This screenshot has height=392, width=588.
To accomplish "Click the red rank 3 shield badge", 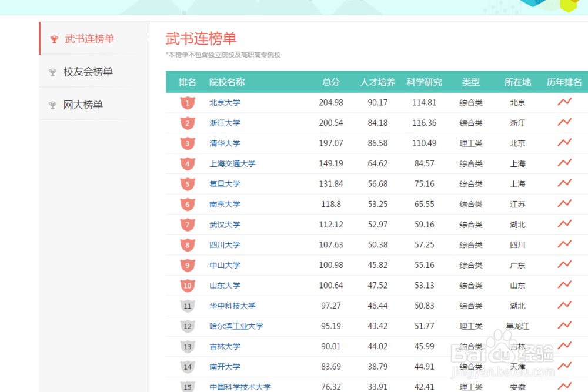I will pyautogui.click(x=188, y=143).
